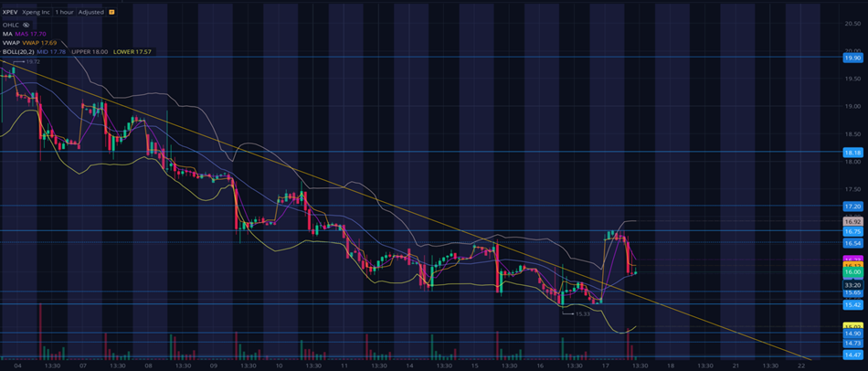Click date label 17 on time axis
868x371 pixels.
tap(605, 366)
